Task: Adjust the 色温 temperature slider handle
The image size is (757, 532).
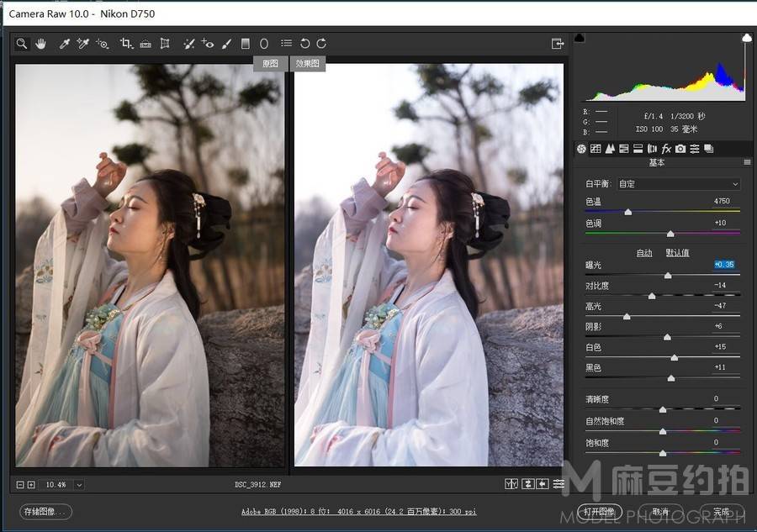Action: click(628, 212)
